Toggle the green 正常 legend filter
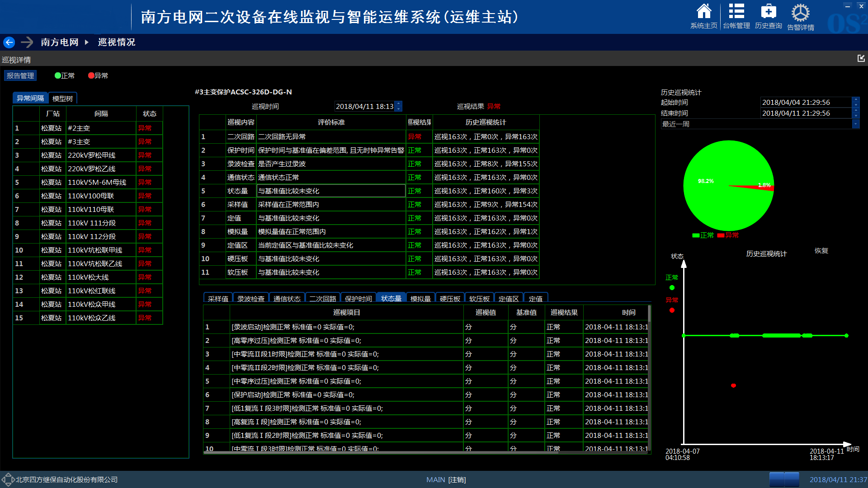868x488 pixels. coord(65,75)
